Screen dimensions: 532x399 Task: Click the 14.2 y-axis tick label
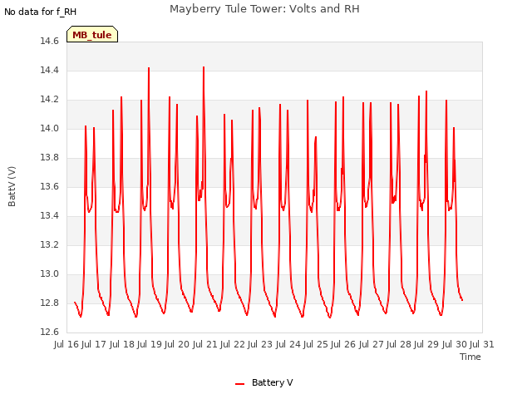(x=49, y=100)
